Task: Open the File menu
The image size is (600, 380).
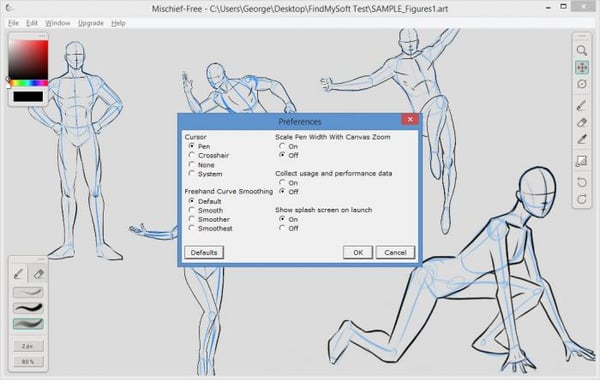Action: pos(13,23)
